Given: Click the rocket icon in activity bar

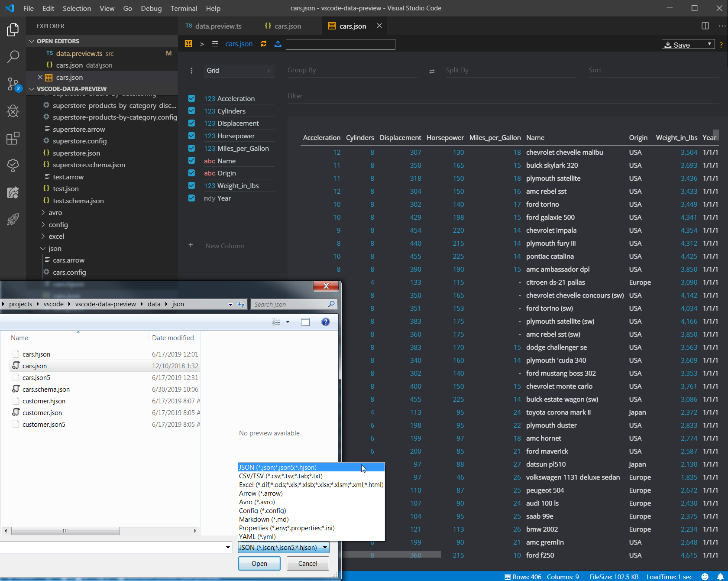Looking at the screenshot, I should 13,219.
